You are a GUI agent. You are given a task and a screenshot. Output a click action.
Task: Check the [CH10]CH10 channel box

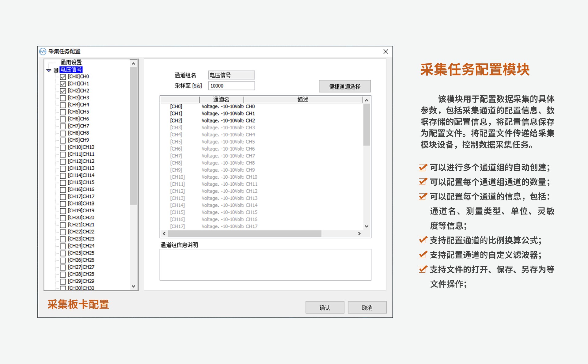(63, 147)
